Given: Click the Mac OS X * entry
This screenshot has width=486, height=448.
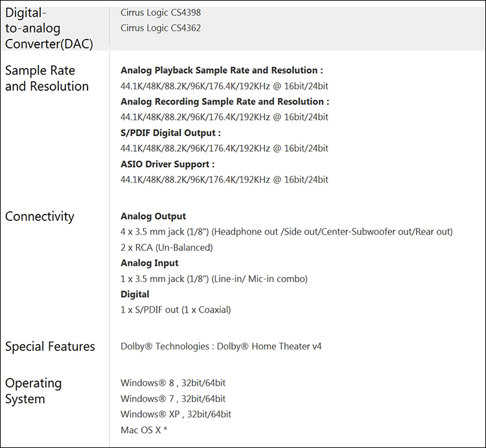Looking at the screenshot, I should click(x=144, y=430).
